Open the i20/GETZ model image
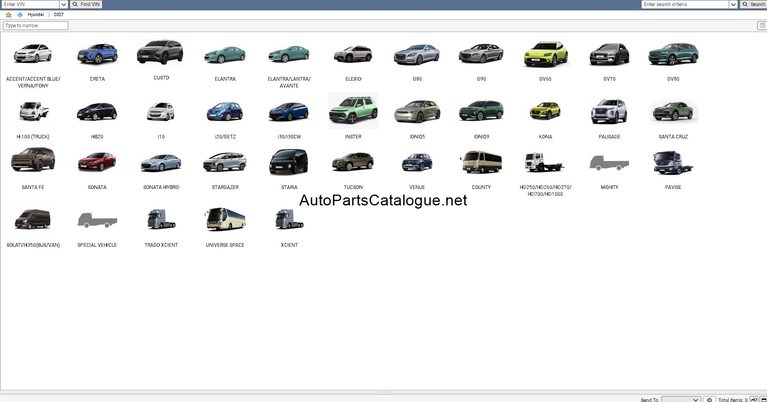This screenshot has width=767, height=402. [225, 112]
